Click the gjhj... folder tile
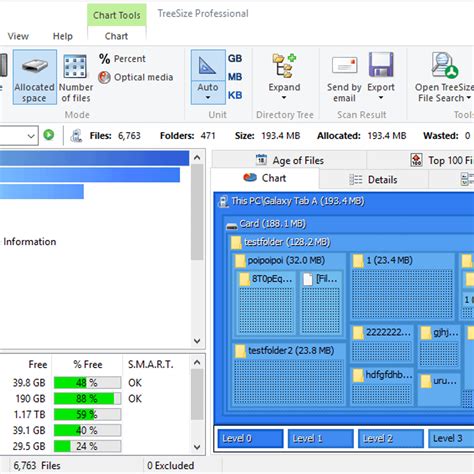This screenshot has height=474, width=474. click(x=439, y=346)
